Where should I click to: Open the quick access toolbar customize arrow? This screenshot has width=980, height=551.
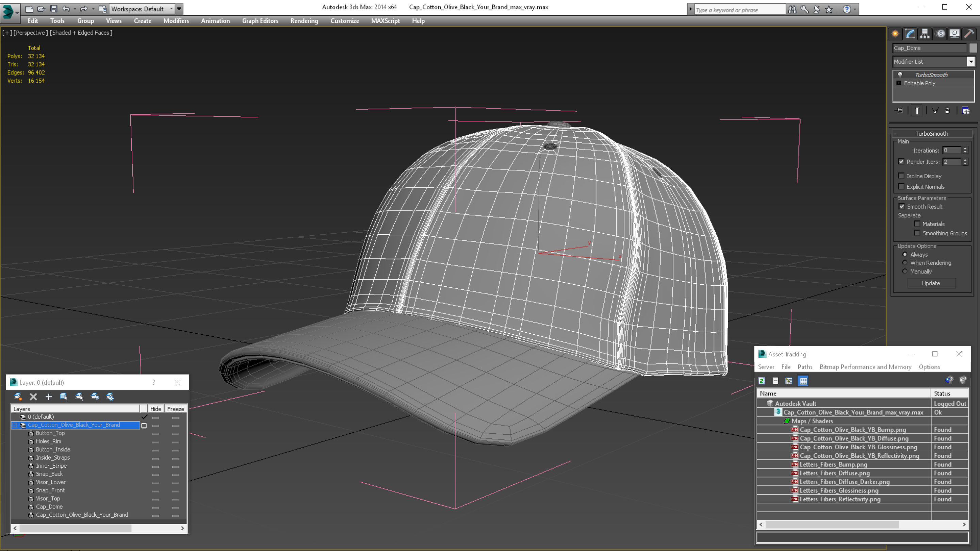pos(179,9)
